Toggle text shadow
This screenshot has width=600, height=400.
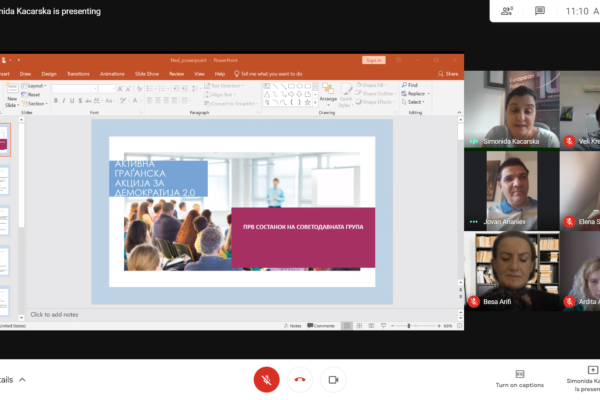80,101
